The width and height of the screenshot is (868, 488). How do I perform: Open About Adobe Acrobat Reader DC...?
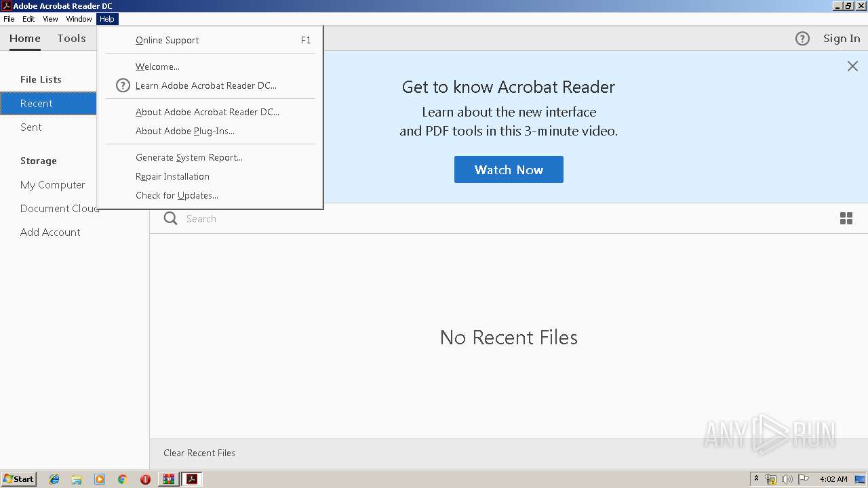210,112
